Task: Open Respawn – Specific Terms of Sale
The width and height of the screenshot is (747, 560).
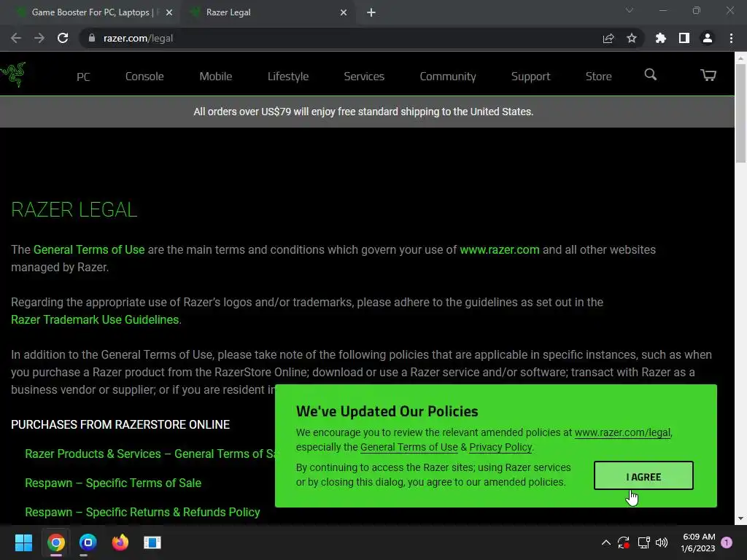Action: click(x=113, y=483)
